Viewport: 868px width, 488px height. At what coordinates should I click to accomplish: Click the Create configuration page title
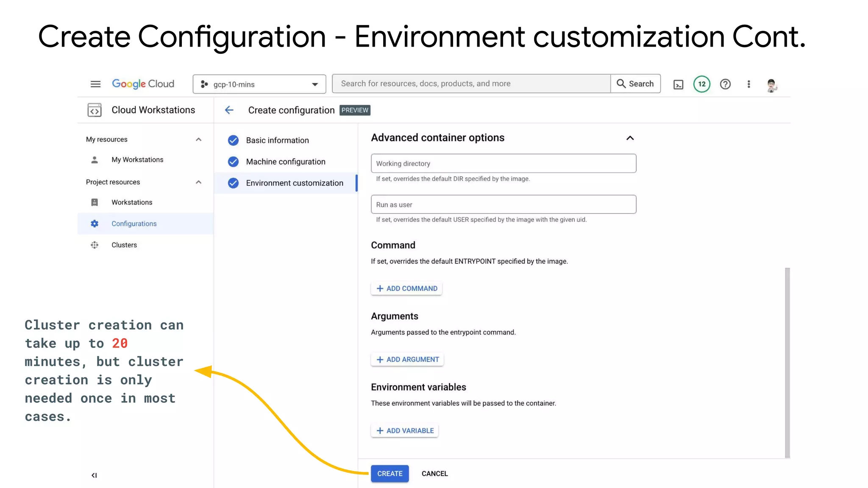[x=291, y=110]
